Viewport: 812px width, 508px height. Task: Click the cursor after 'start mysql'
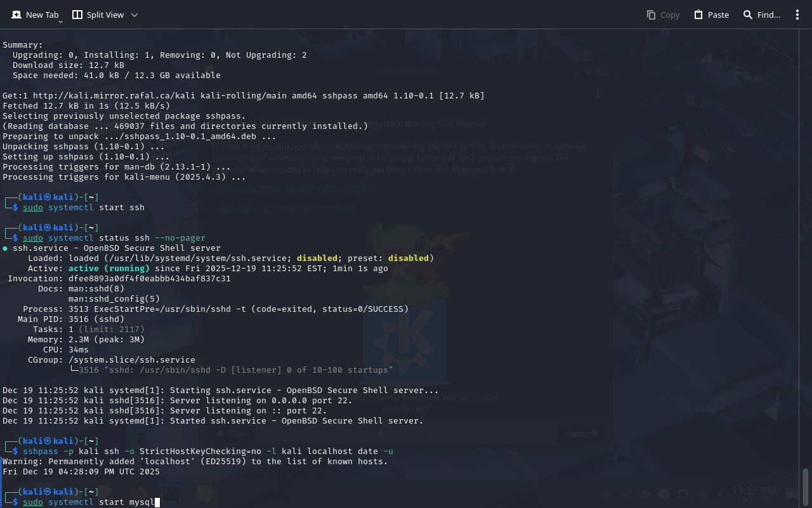point(157,502)
